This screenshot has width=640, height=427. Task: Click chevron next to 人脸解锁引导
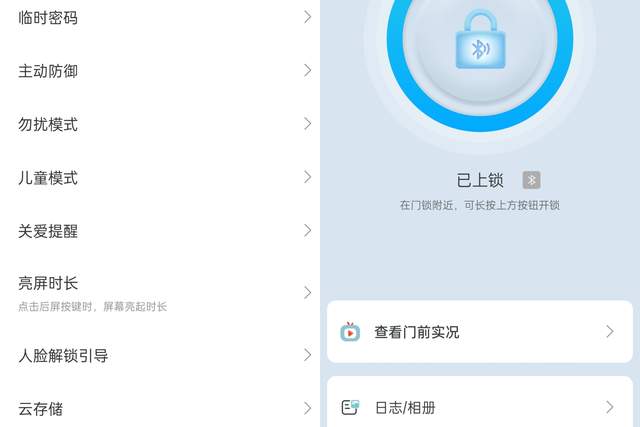[308, 355]
